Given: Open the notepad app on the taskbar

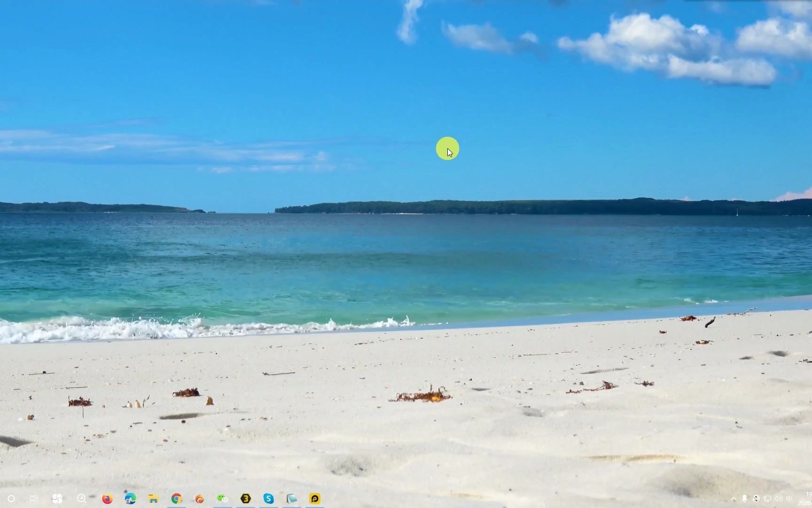Looking at the screenshot, I should 292,499.
